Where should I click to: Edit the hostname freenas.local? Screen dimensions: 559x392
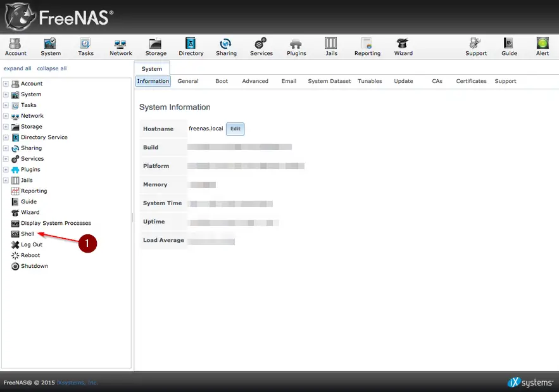click(236, 129)
